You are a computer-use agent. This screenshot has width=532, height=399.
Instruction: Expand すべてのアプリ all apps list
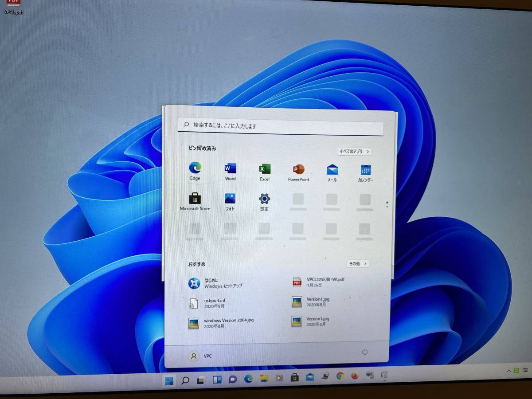(354, 151)
